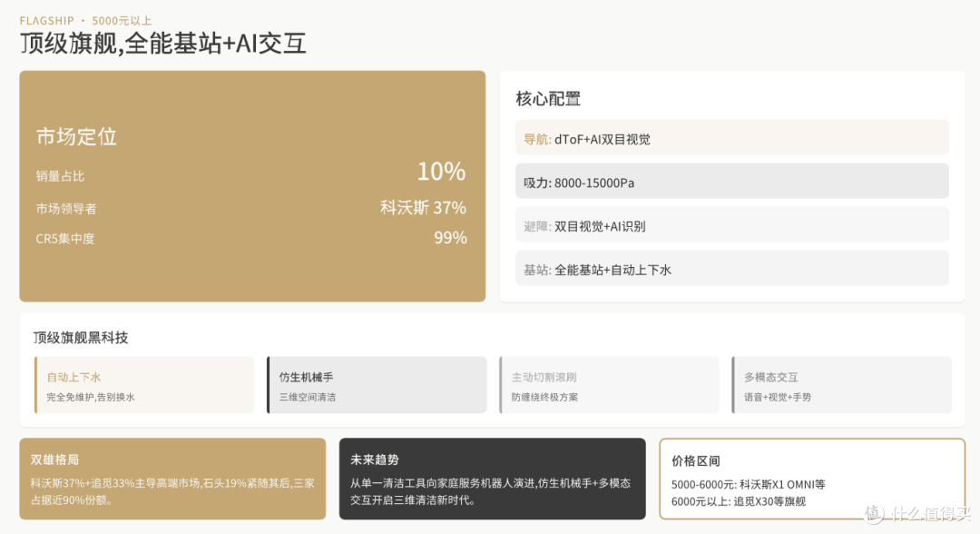Open the 仿生机械手 feature card

[377, 385]
